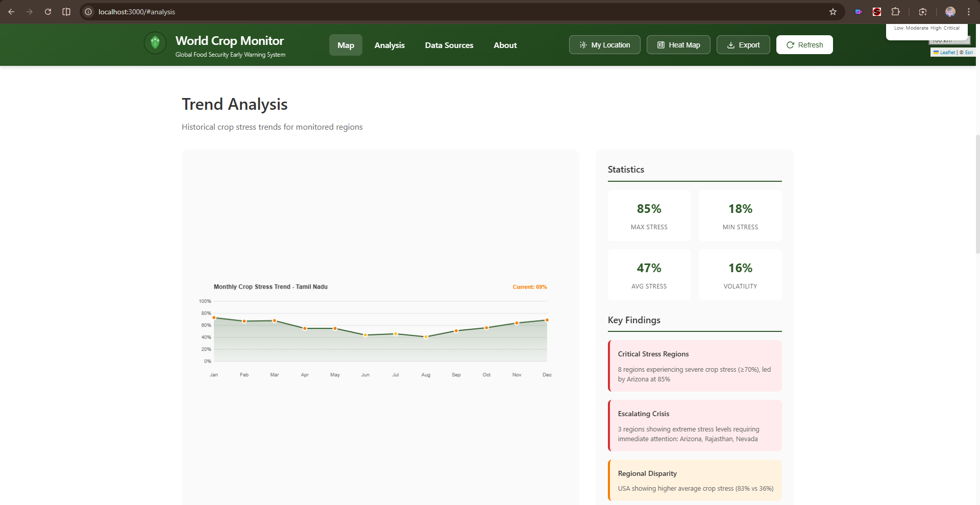Go to Data Sources section
This screenshot has height=505, width=980.
(449, 45)
